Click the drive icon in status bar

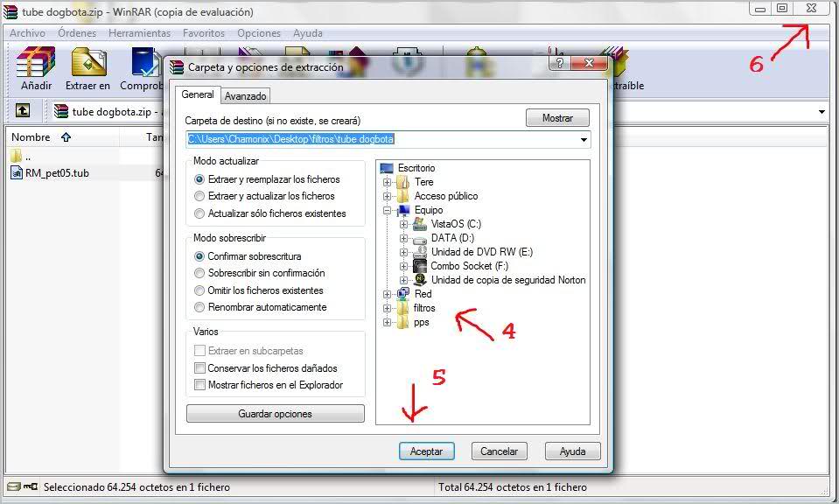click(14, 486)
